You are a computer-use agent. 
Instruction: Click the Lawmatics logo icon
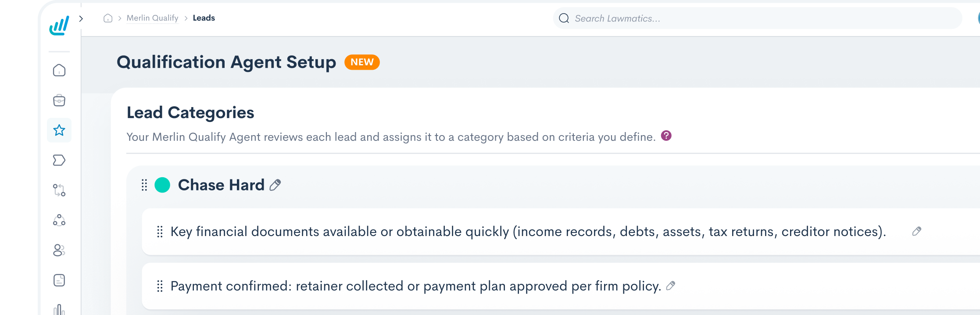tap(59, 25)
